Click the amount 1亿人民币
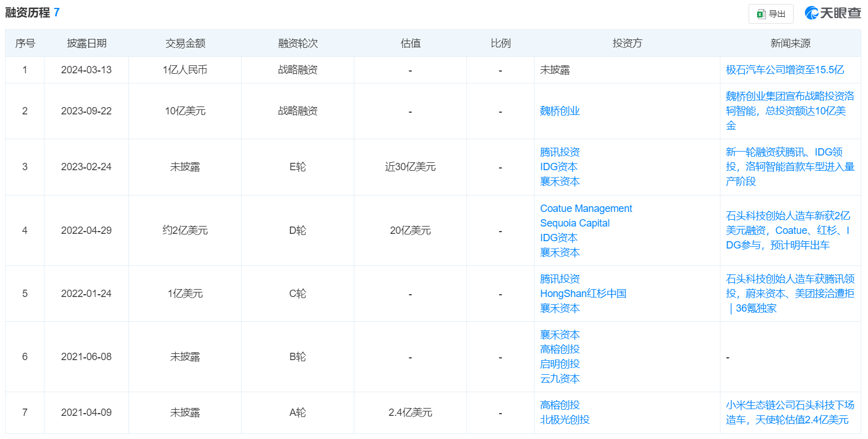Image resolution: width=868 pixels, height=439 pixels. pyautogui.click(x=185, y=70)
